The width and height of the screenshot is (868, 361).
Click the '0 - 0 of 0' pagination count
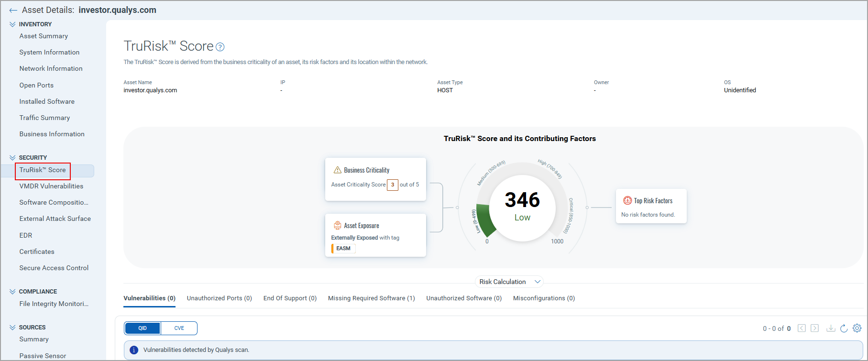[777, 328]
